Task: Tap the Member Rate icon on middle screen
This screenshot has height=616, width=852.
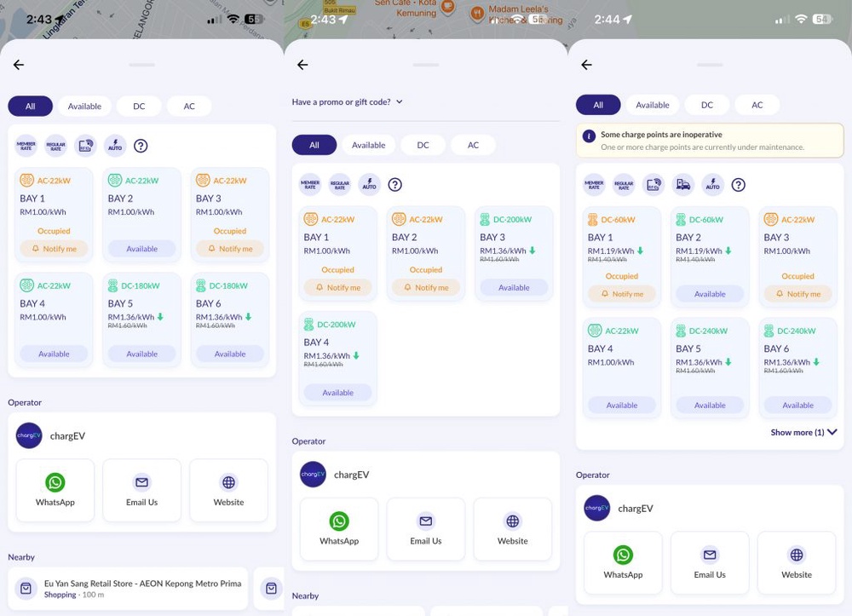Action: (x=310, y=185)
